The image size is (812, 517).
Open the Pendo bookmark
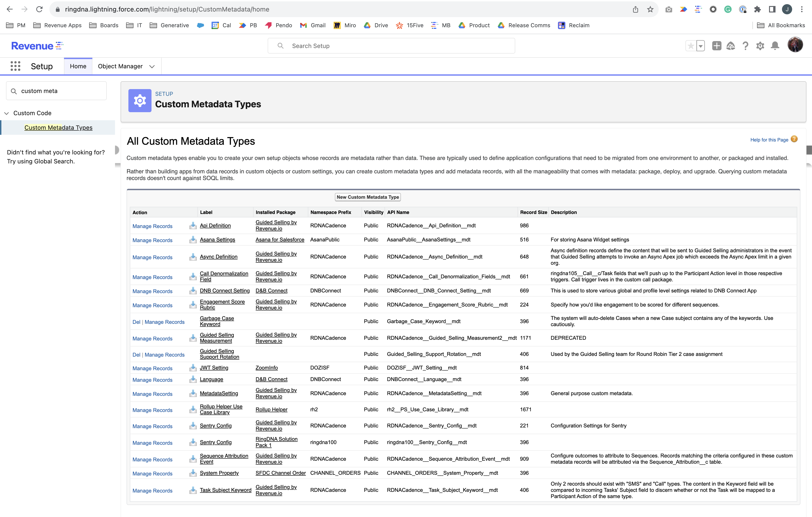point(279,25)
